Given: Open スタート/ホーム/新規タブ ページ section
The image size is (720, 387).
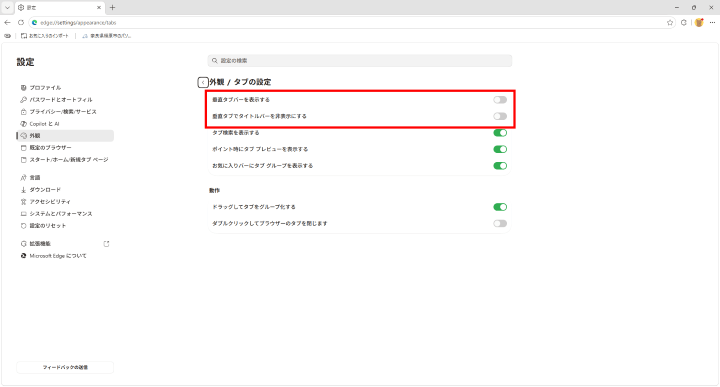Looking at the screenshot, I should pyautogui.click(x=65, y=160).
